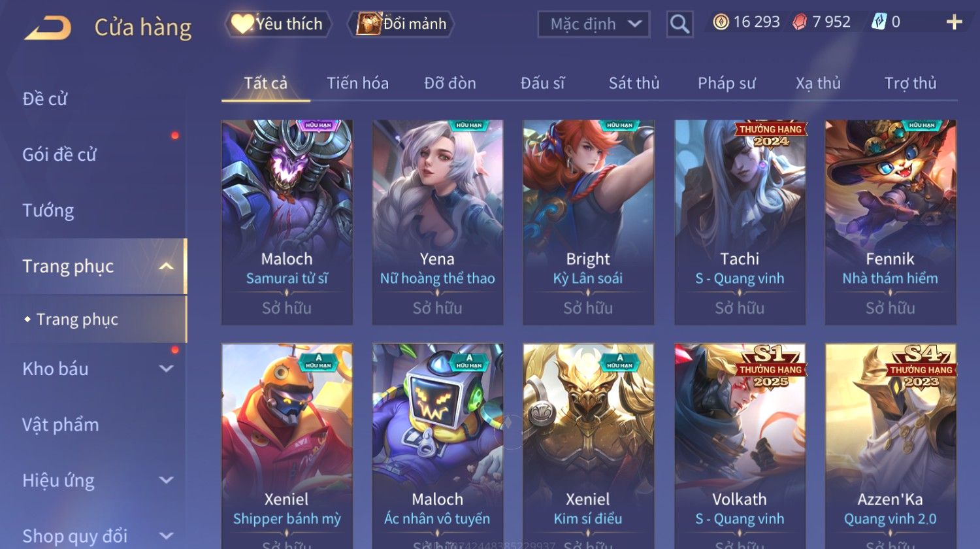Screen dimensions: 980x549
Task: Tap the plus icon to add currency
Action: pos(954,22)
